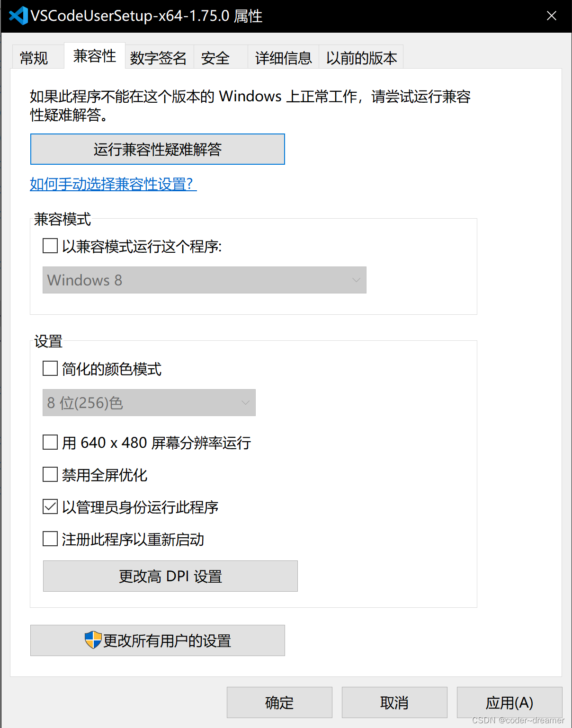The width and height of the screenshot is (572, 728).
Task: Click the 确定 button
Action: [x=279, y=702]
